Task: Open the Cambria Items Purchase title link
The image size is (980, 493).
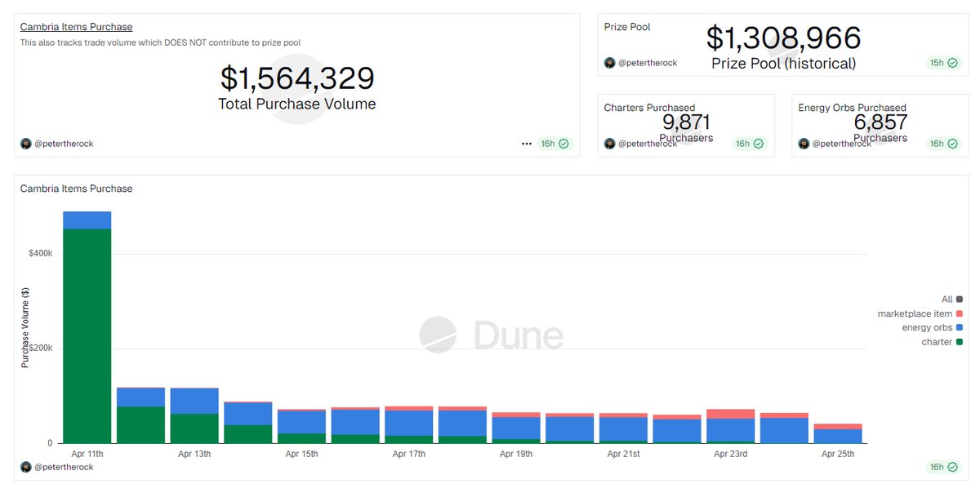Action: point(76,27)
